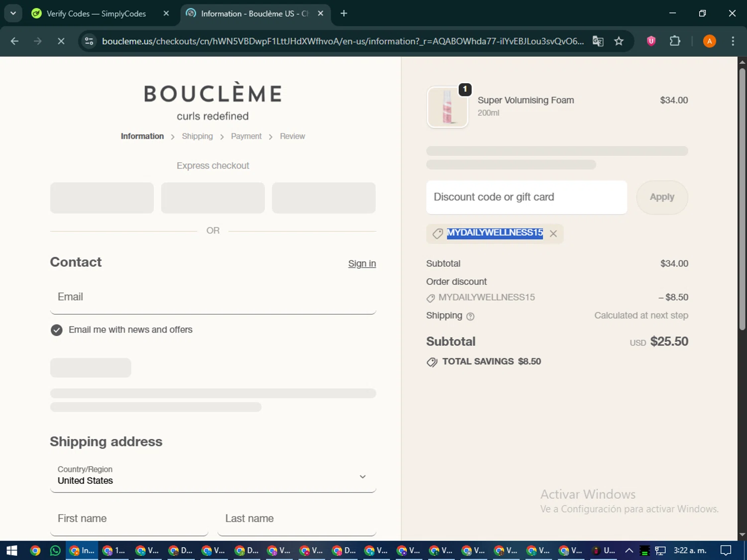Close the Verify Codes — SimplyCodes tab

click(x=166, y=13)
